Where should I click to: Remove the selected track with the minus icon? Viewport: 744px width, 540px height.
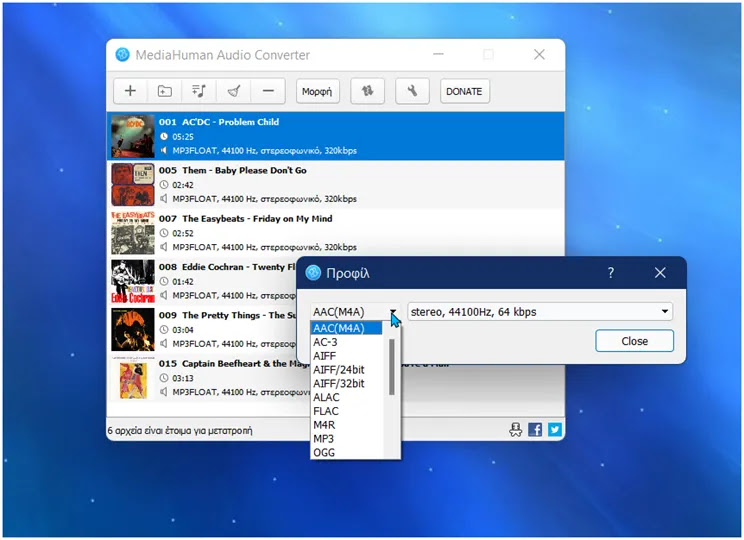click(268, 91)
